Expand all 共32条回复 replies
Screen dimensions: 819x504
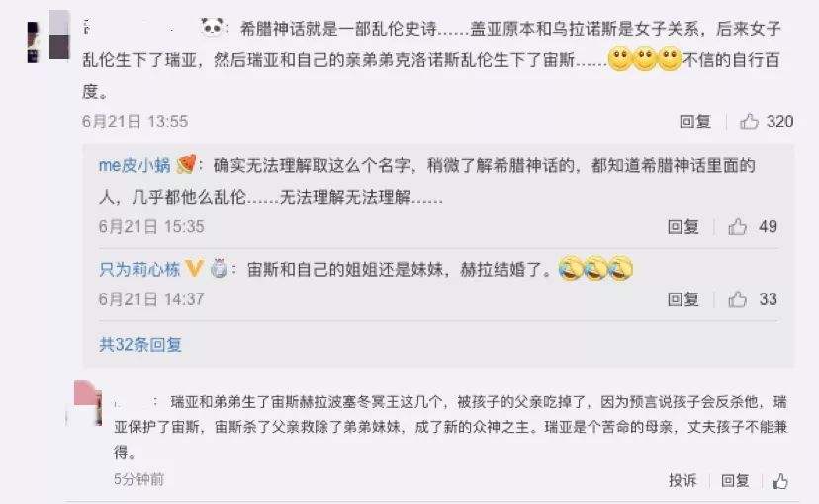click(x=140, y=344)
